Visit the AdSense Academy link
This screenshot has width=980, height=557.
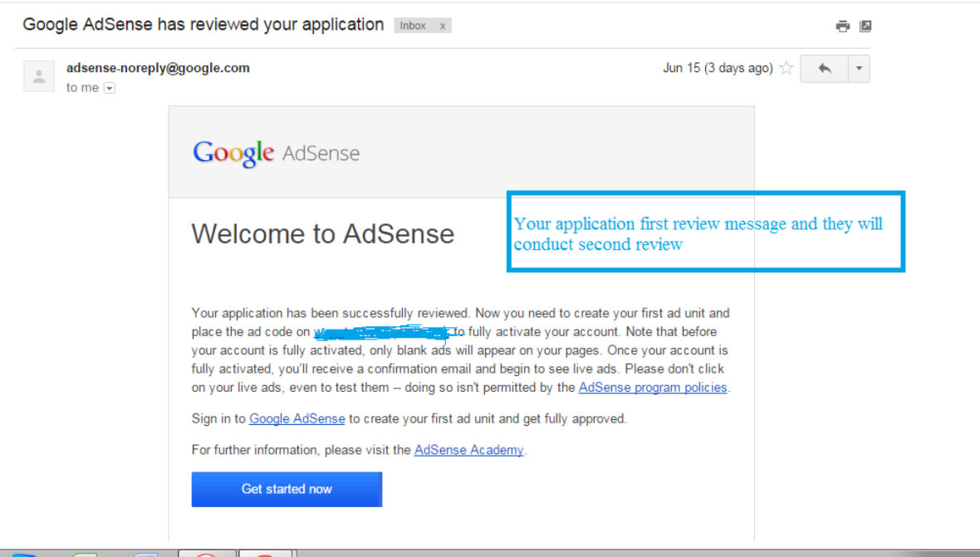coord(468,450)
